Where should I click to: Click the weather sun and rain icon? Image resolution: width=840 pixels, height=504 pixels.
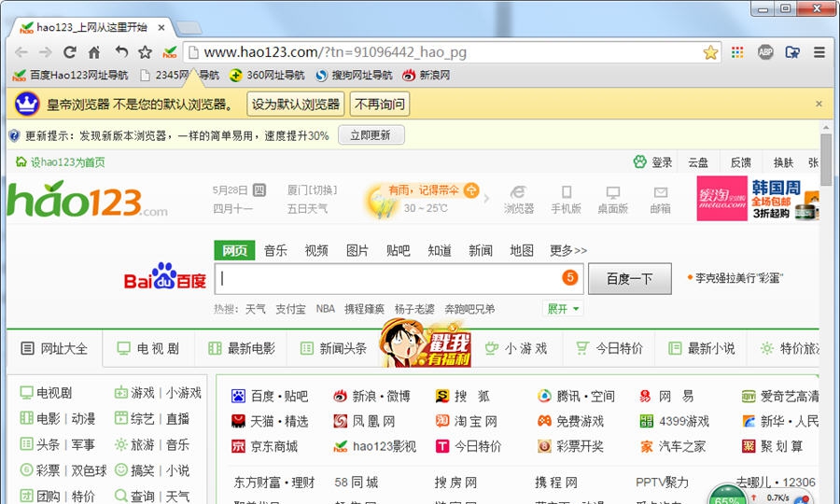pyautogui.click(x=381, y=203)
